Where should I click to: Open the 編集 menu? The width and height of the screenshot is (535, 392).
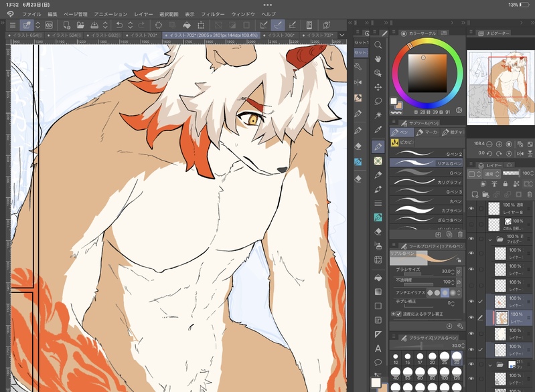tap(52, 14)
